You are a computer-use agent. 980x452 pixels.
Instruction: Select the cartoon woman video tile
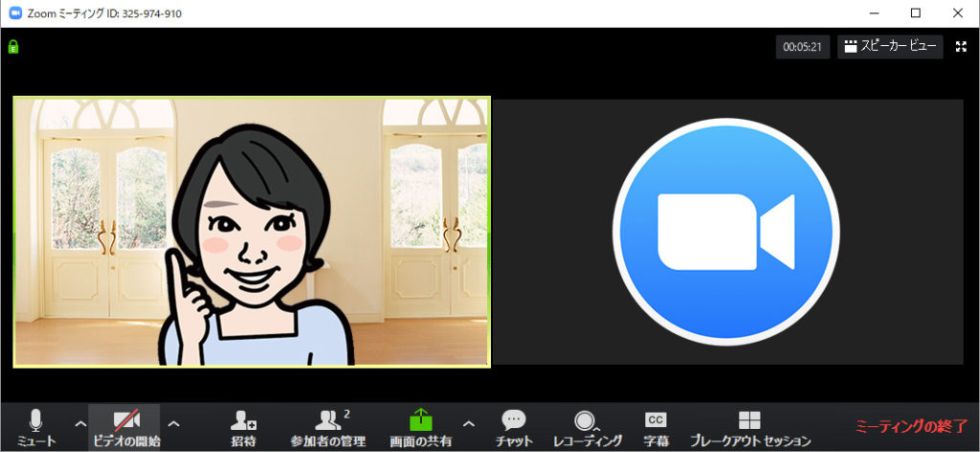point(252,232)
